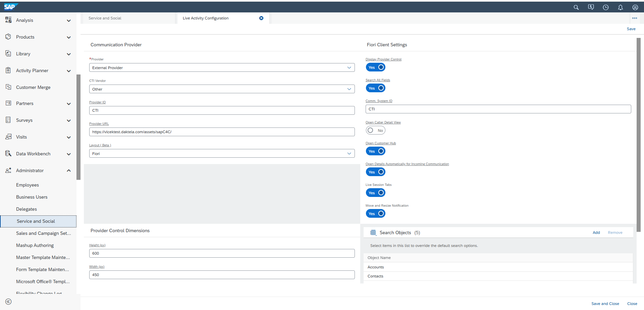Click the clock history icon in header
The image size is (644, 310).
tap(605, 7)
